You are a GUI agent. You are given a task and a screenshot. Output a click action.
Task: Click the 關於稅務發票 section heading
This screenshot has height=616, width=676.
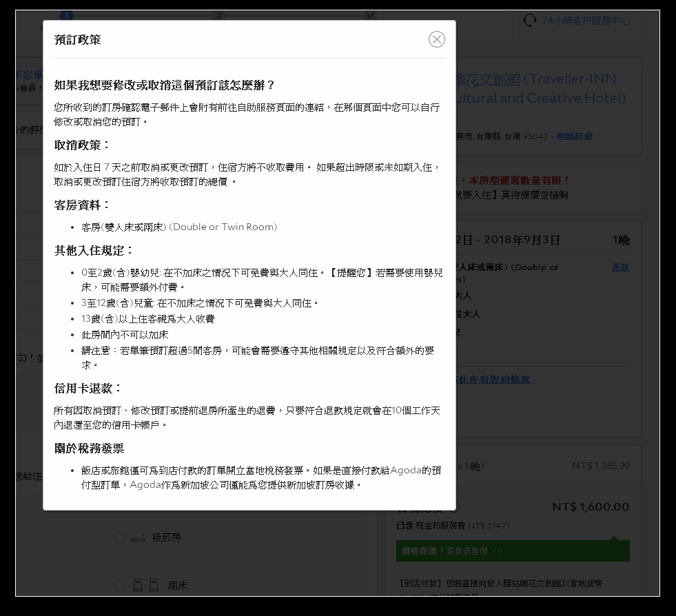pos(90,449)
